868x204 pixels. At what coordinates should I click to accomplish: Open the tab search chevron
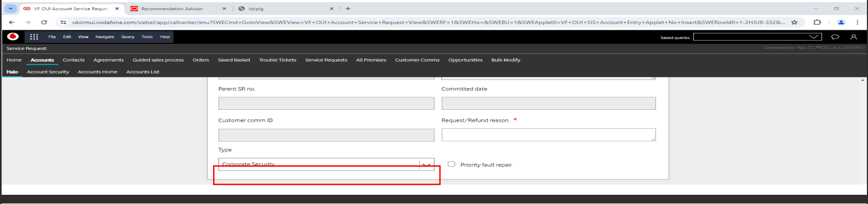click(10, 9)
